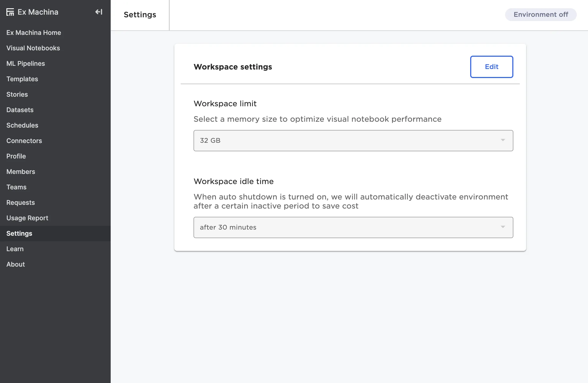Screen dimensions: 588x383
Task: Open the Learn link in sidebar
Action: [15, 249]
